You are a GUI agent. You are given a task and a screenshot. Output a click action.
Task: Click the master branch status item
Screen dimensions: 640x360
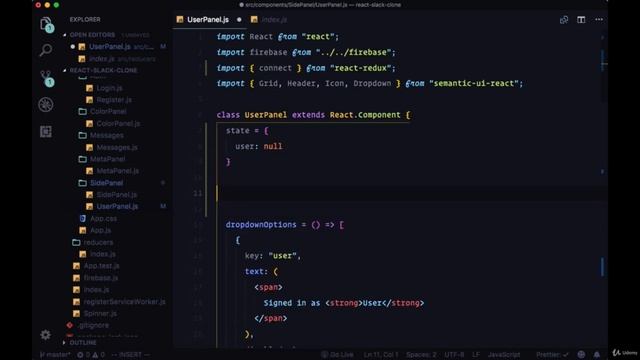point(55,355)
